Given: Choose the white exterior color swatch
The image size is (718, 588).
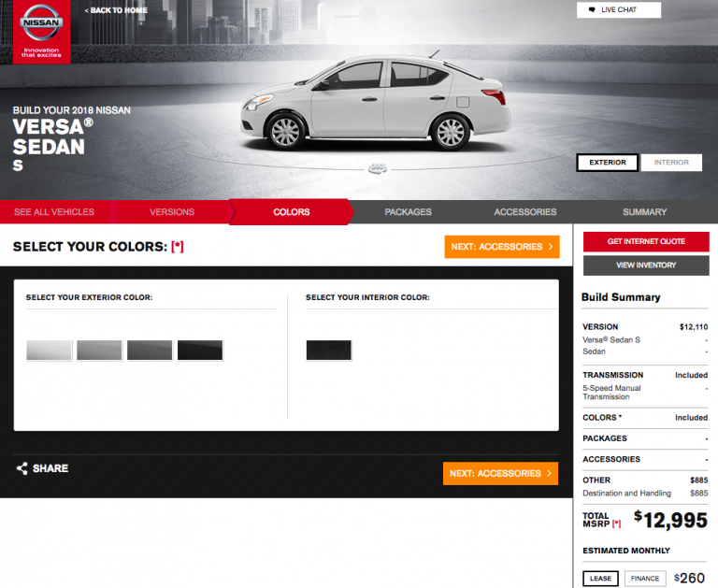Looking at the screenshot, I should coord(50,351).
